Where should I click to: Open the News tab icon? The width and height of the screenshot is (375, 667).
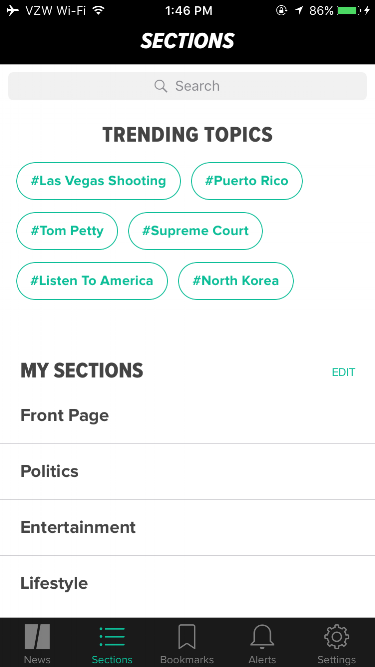(x=37, y=636)
